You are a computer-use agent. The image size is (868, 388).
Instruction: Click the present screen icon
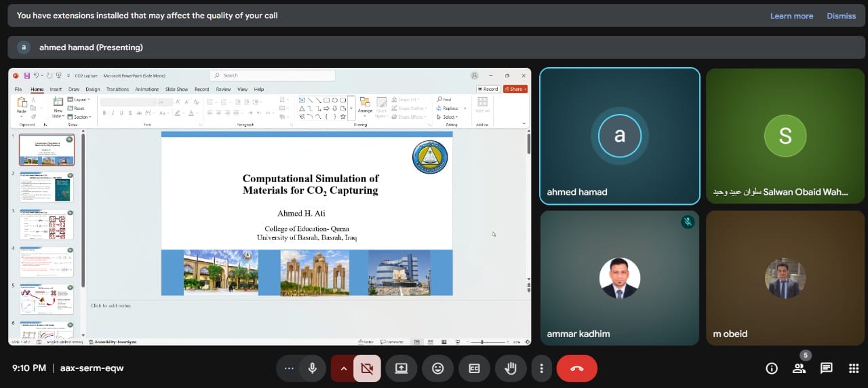pyautogui.click(x=401, y=368)
